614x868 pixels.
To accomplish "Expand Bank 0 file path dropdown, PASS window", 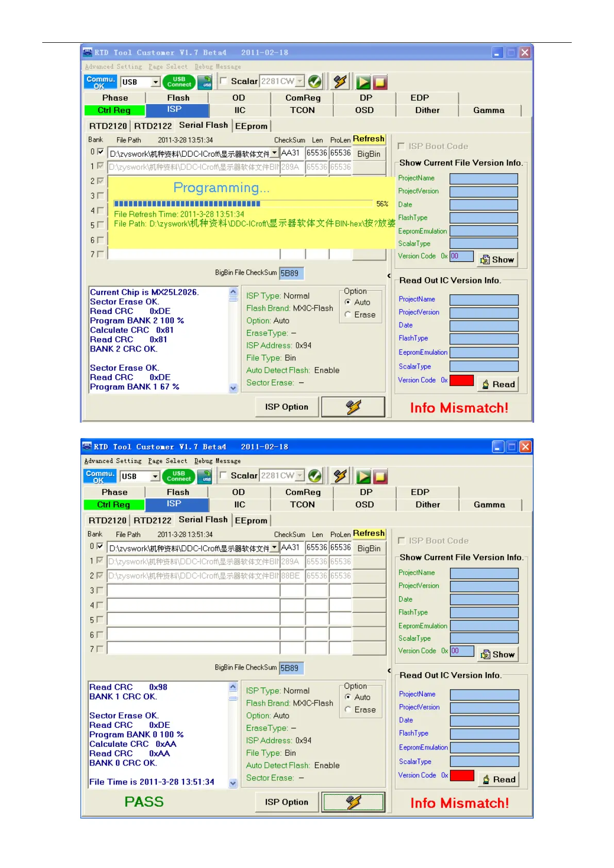I will click(275, 547).
